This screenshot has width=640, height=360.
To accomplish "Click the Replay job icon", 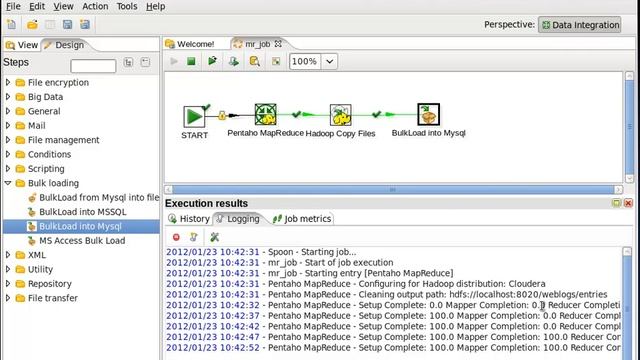I will (212, 61).
